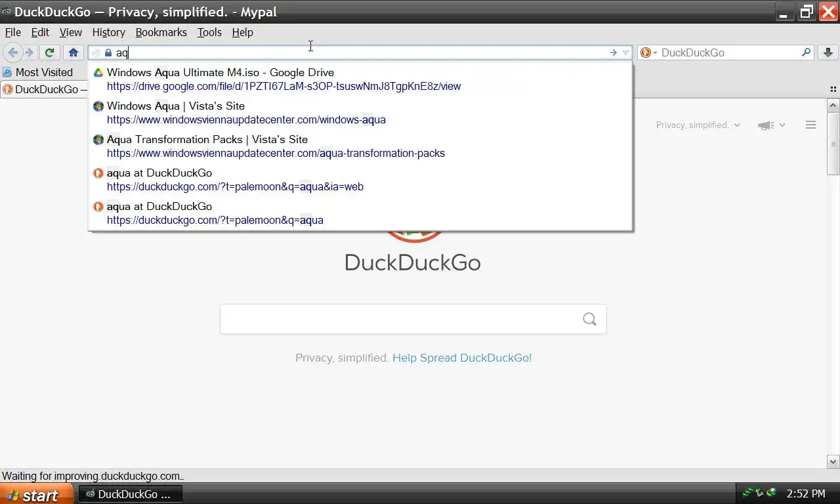
Task: Click the third system tray network icon
Action: pyautogui.click(x=771, y=493)
